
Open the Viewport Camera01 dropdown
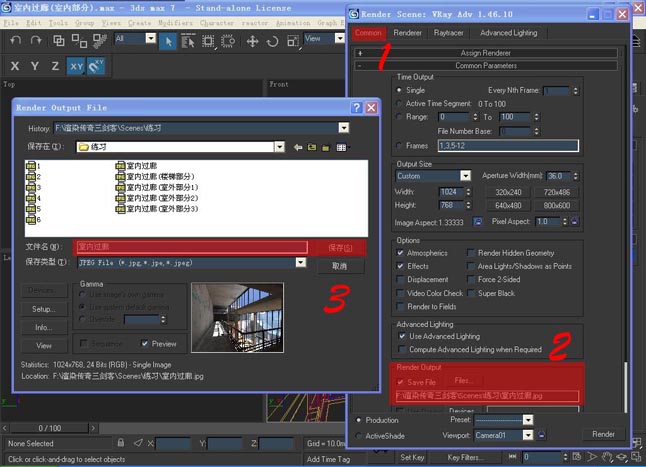coord(528,435)
